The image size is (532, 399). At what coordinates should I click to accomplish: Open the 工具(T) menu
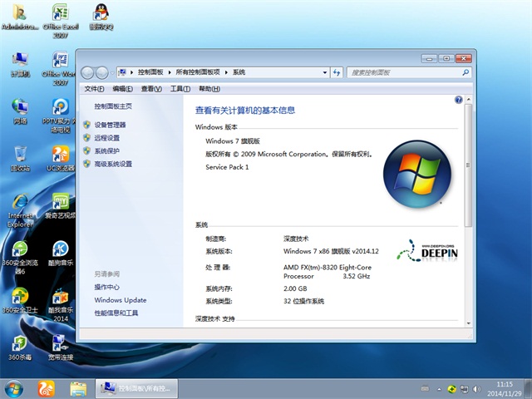click(180, 89)
